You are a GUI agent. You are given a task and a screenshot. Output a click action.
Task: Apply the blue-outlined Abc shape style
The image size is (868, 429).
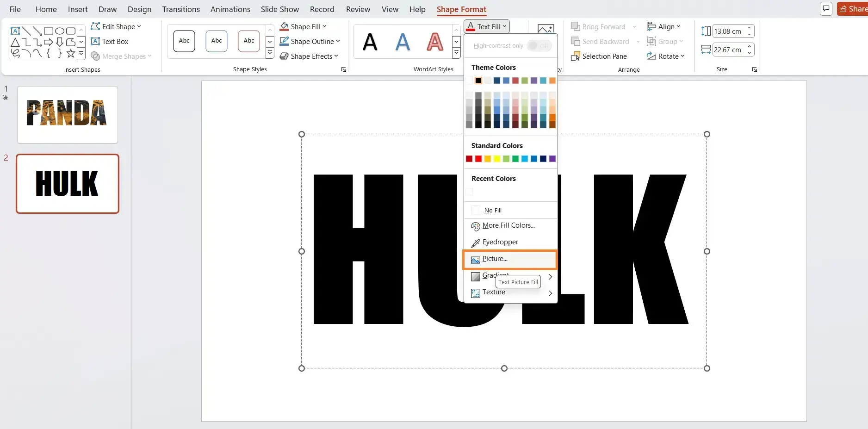pyautogui.click(x=217, y=41)
